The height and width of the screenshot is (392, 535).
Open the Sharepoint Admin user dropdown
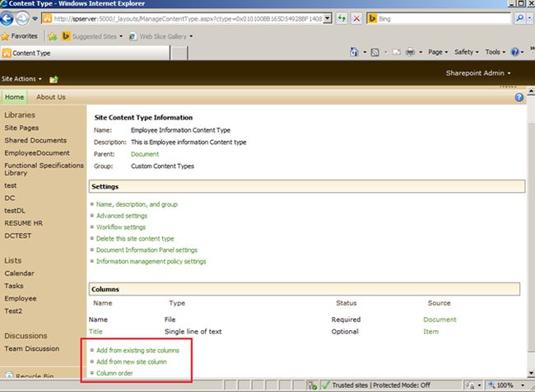478,73
